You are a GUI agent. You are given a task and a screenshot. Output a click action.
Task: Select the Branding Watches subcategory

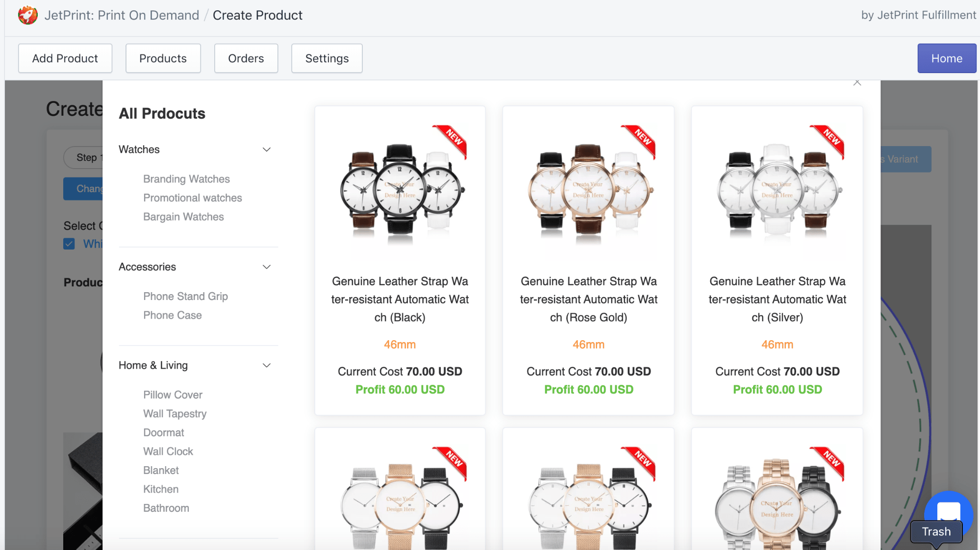pyautogui.click(x=186, y=178)
